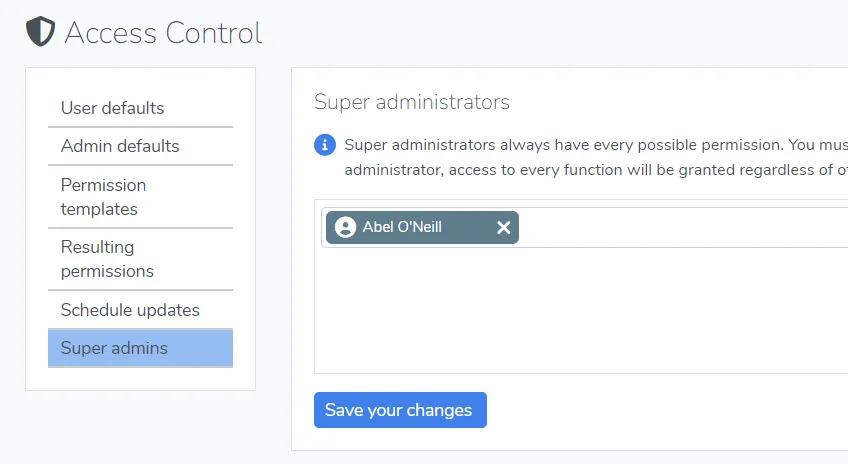Open the User defaults section
The height and width of the screenshot is (464, 848).
coord(112,108)
